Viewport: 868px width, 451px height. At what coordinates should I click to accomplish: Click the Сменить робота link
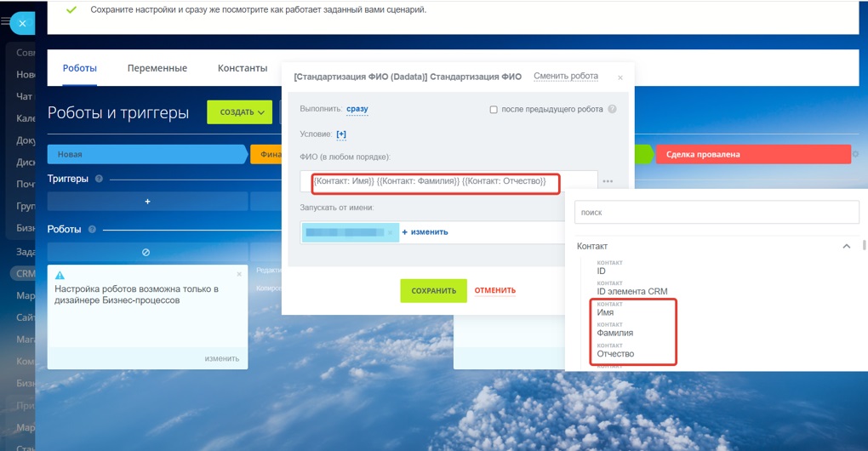coord(566,76)
